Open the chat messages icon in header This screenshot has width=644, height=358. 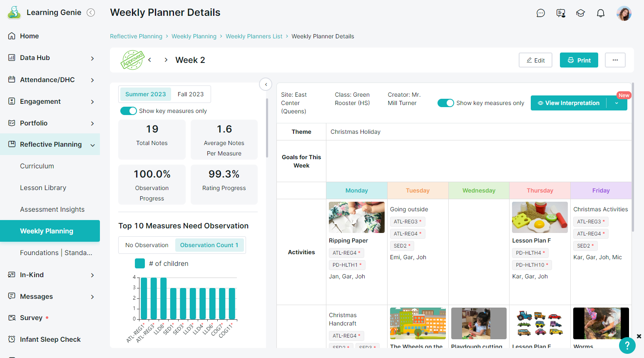[540, 13]
